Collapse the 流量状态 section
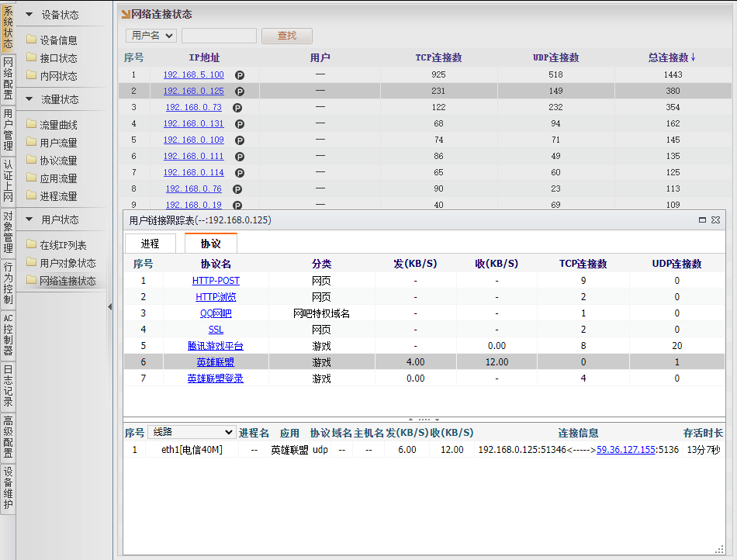Viewport: 737px width, 560px height. [x=29, y=99]
